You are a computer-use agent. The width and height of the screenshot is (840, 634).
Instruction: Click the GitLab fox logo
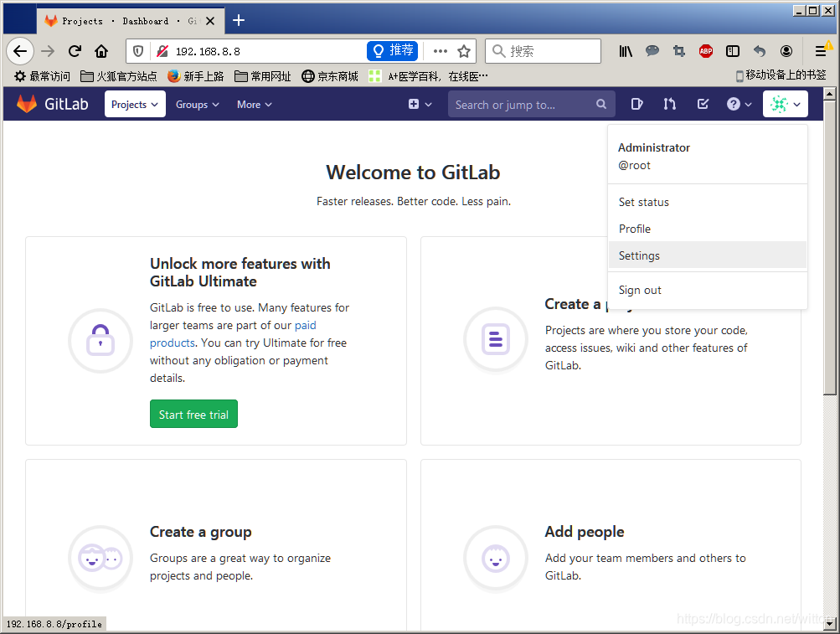pos(26,104)
